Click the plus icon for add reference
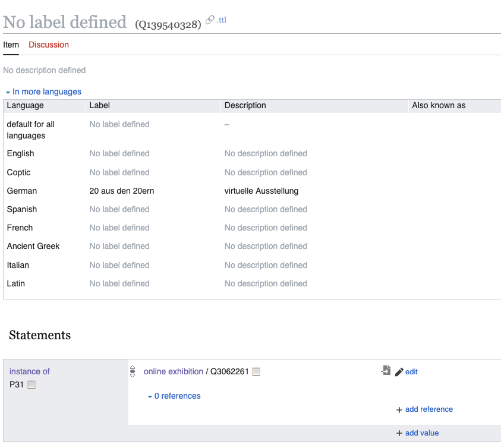501x448 pixels. point(399,409)
